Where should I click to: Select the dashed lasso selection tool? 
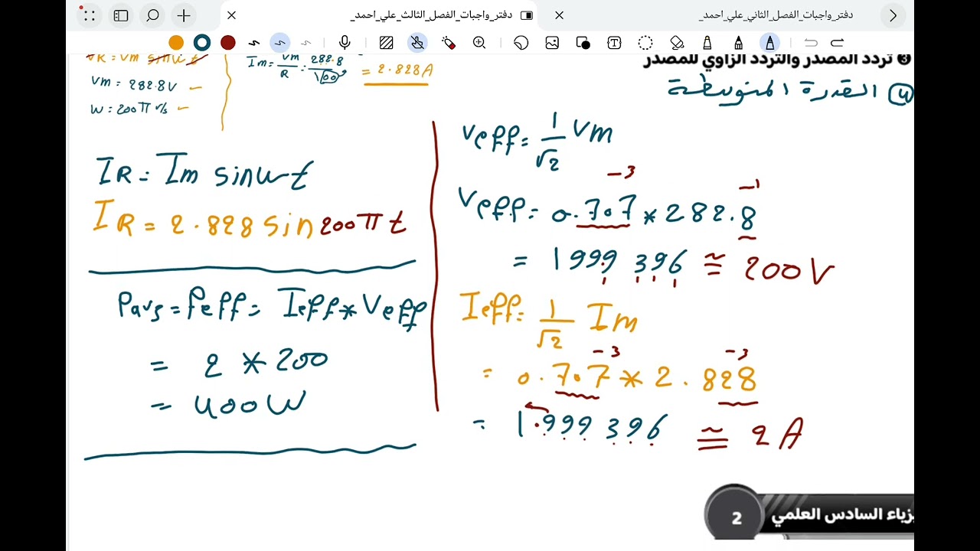(645, 43)
